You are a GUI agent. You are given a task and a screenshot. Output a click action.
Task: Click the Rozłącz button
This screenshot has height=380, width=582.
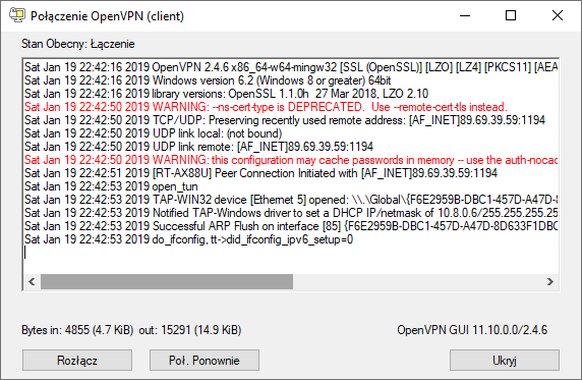pos(77,360)
